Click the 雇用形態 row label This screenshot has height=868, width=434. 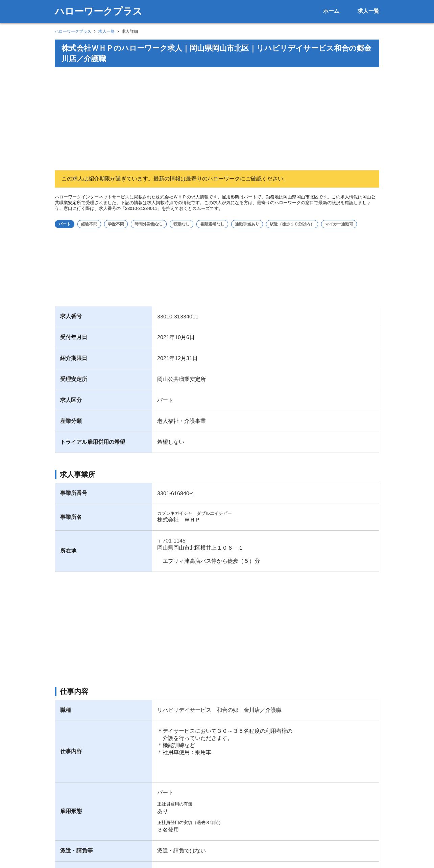click(x=71, y=811)
